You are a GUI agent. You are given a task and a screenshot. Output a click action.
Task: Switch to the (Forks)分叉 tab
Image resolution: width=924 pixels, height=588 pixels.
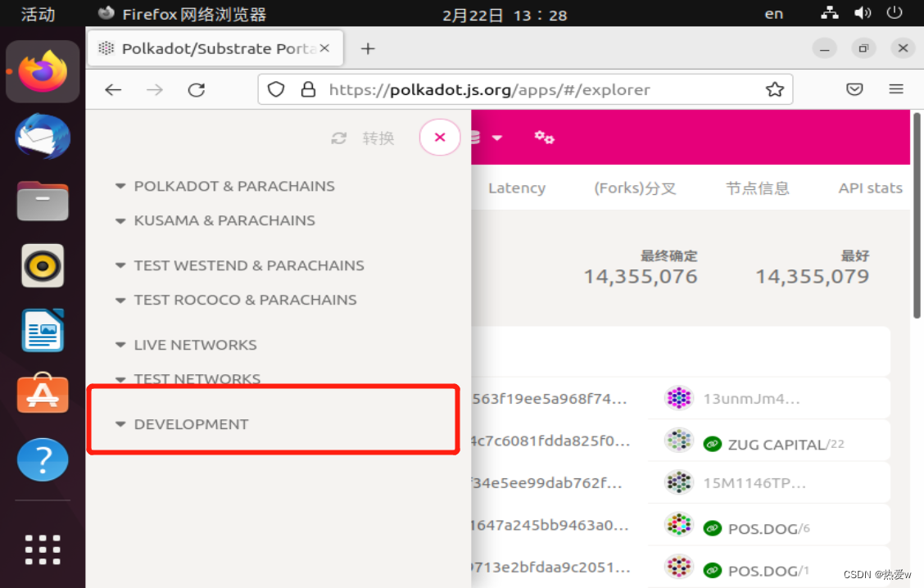[635, 188]
